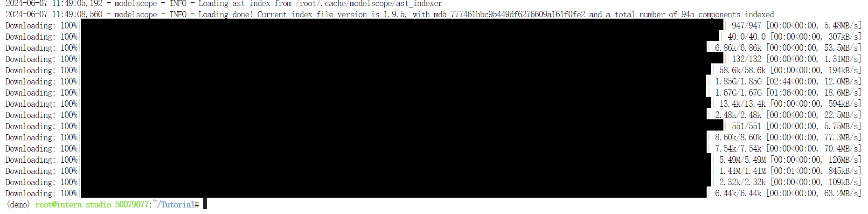Click the terminal cursor after Tutorial# prompt
868x214 pixels.
point(204,204)
